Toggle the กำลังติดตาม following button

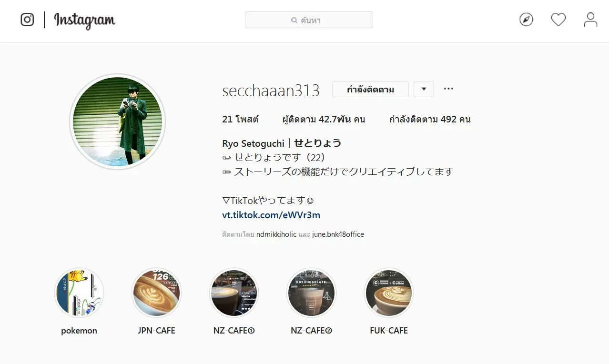point(370,89)
